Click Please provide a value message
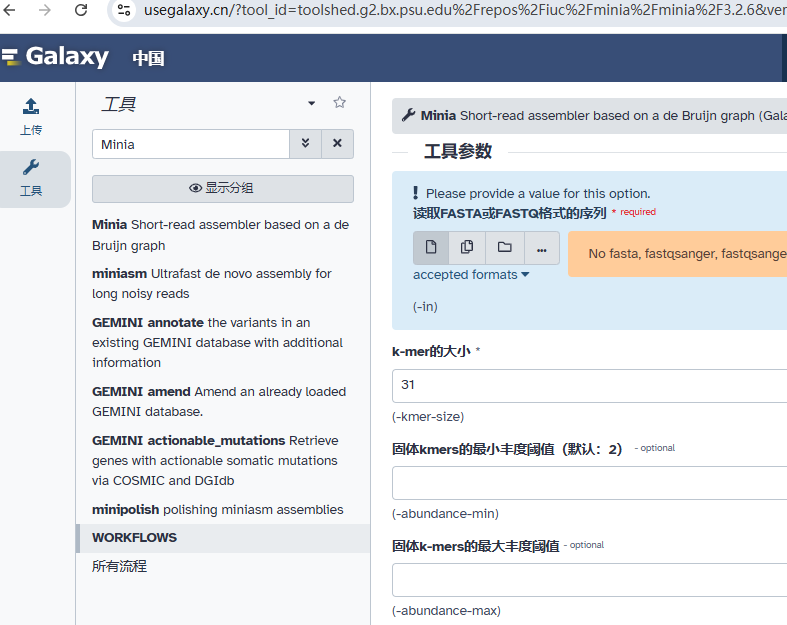The width and height of the screenshot is (787, 625). click(538, 193)
